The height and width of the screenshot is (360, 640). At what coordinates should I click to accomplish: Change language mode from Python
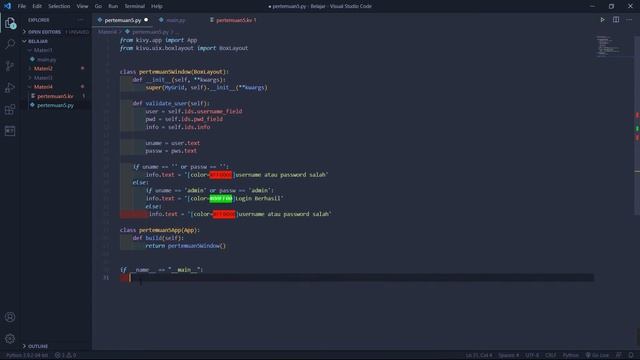(x=571, y=355)
